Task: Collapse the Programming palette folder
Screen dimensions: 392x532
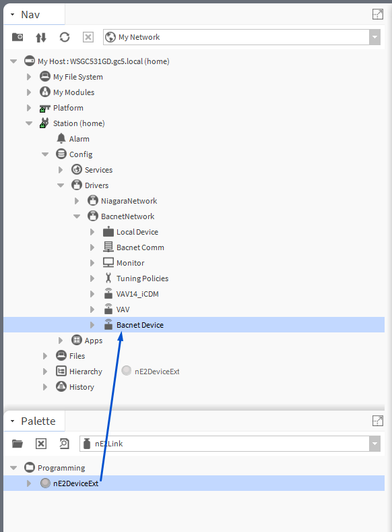Action: pyautogui.click(x=13, y=468)
